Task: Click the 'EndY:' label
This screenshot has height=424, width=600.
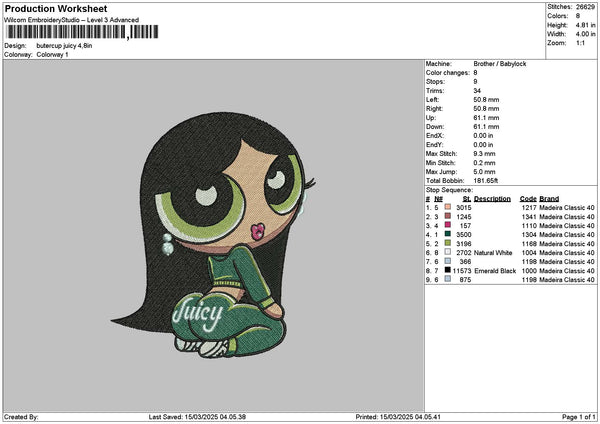Action: pos(434,145)
